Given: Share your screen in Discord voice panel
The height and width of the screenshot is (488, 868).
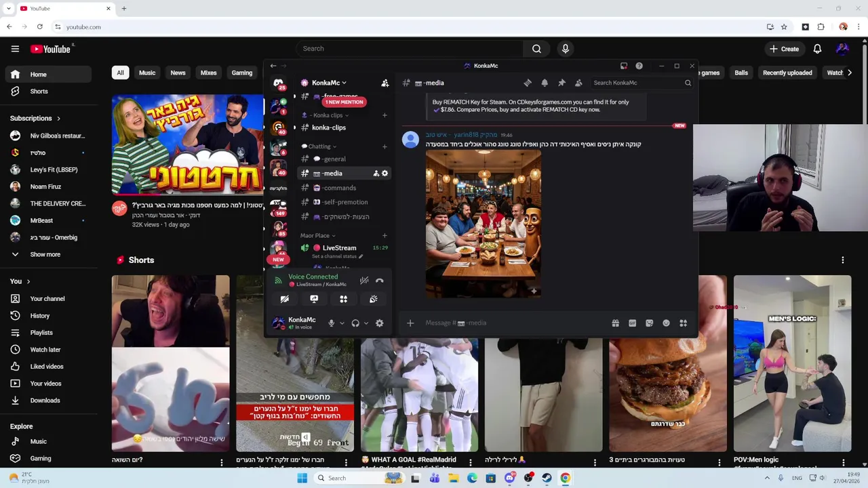Looking at the screenshot, I should tap(314, 299).
